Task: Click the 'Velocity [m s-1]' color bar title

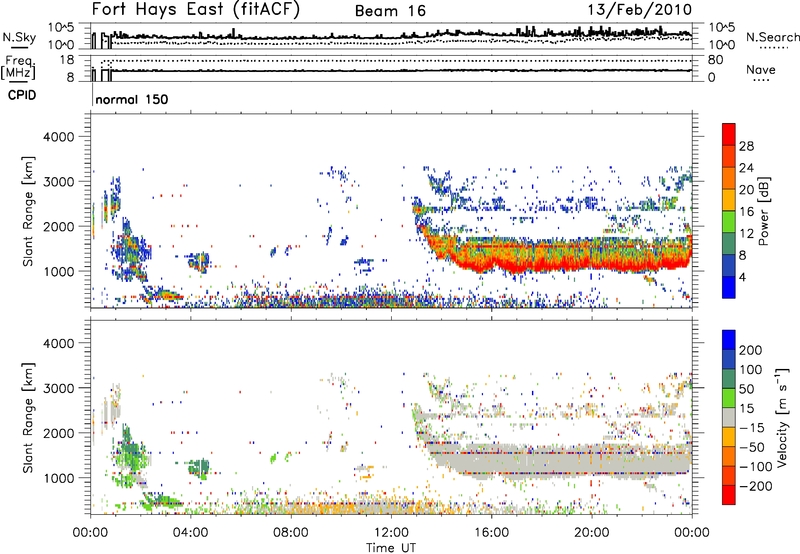Action: click(x=782, y=417)
